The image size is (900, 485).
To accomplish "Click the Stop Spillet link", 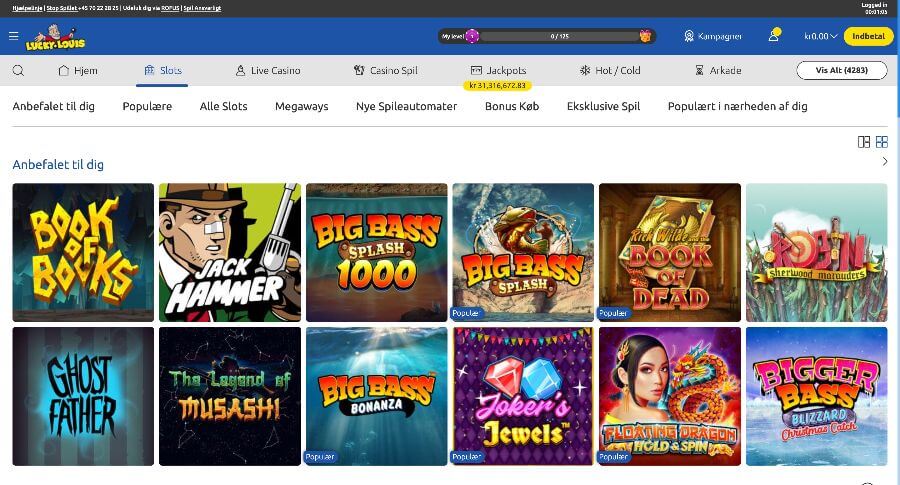I will click(x=63, y=7).
